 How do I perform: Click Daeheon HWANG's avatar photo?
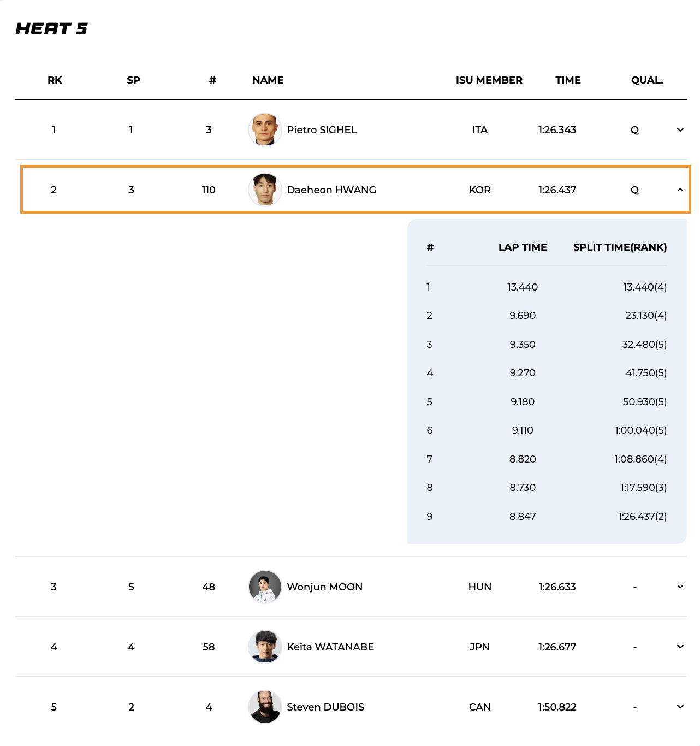coord(265,190)
